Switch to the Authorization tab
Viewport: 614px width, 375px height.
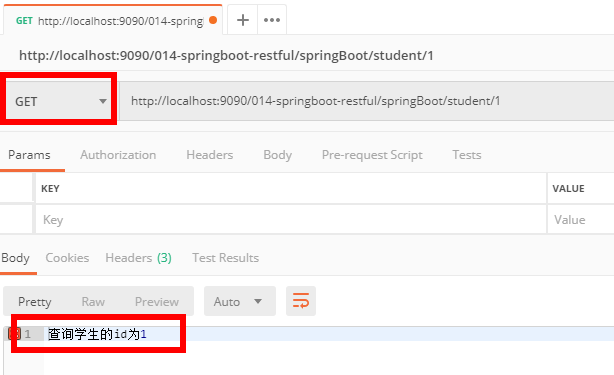(118, 155)
